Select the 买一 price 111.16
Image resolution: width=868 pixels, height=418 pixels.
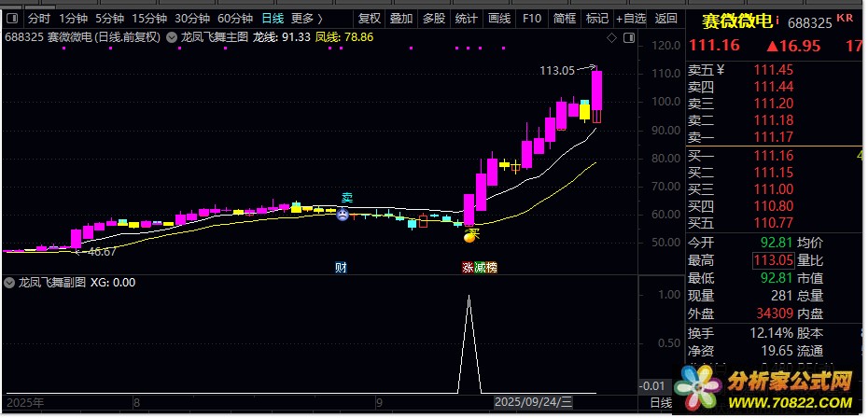coord(774,156)
